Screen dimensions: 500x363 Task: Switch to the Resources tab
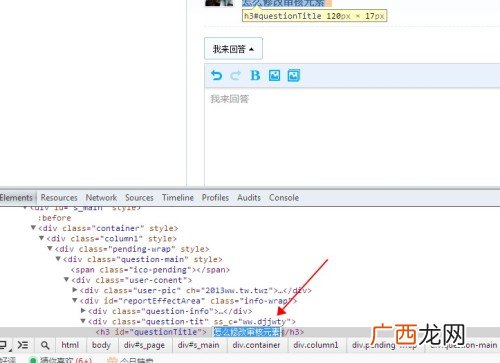pos(59,198)
